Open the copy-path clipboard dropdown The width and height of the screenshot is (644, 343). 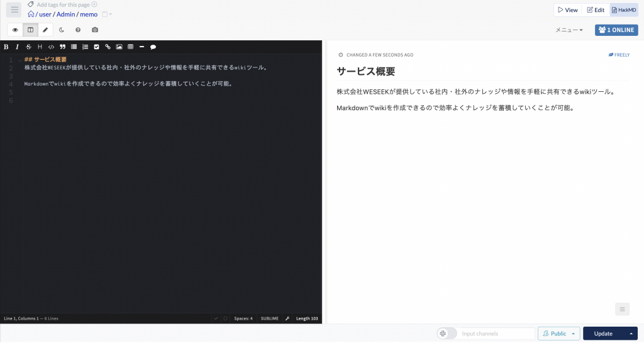click(x=107, y=14)
